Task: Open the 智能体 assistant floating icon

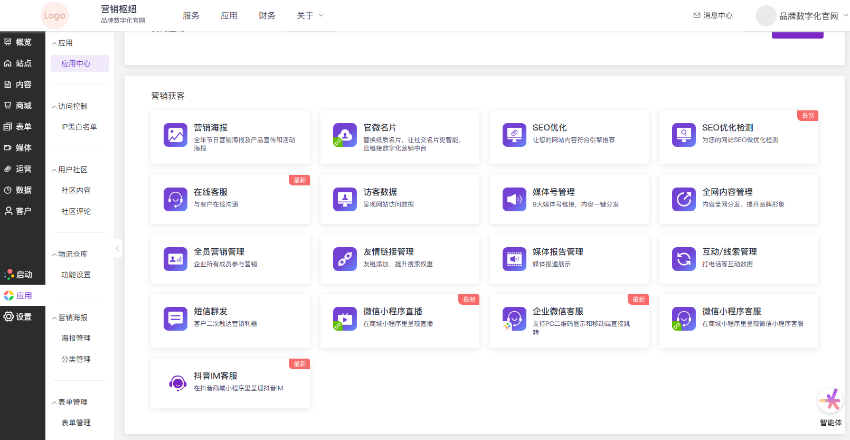Action: point(830,400)
